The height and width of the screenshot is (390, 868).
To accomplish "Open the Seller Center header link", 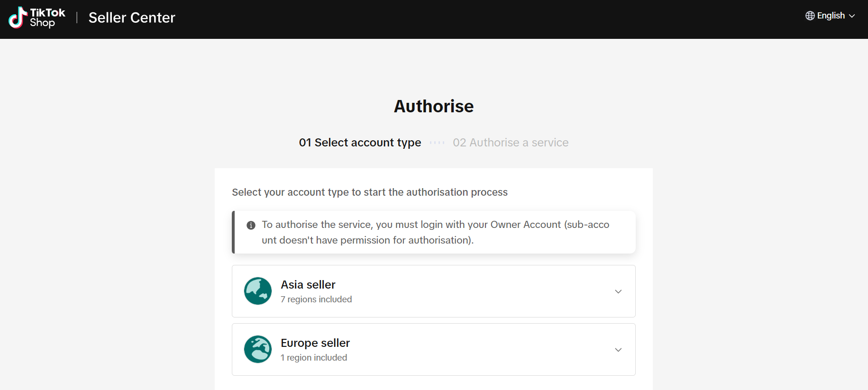I will [x=132, y=18].
